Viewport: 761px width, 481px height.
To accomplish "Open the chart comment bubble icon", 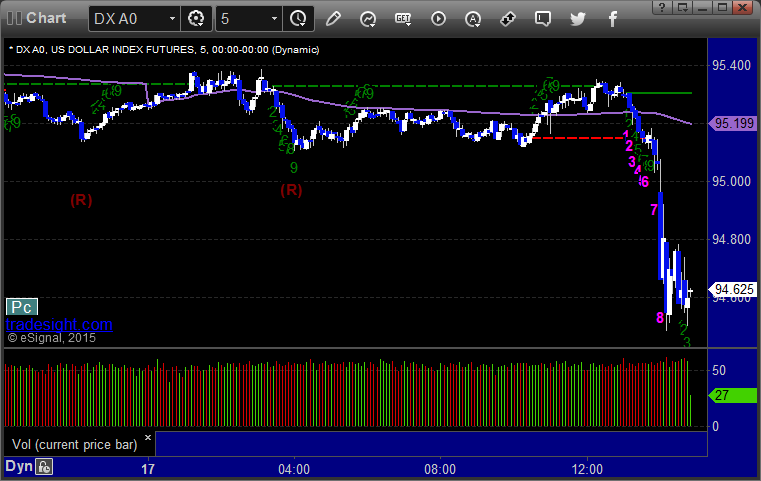I will pyautogui.click(x=543, y=19).
